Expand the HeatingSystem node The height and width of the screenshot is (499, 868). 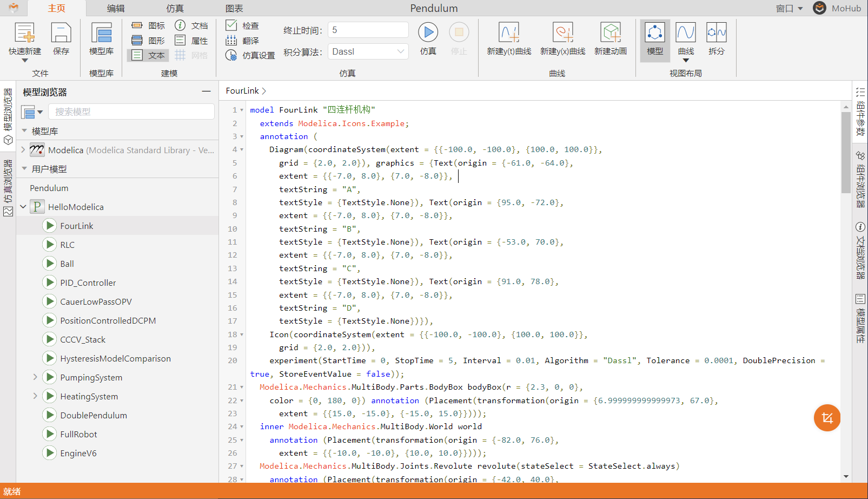point(35,396)
